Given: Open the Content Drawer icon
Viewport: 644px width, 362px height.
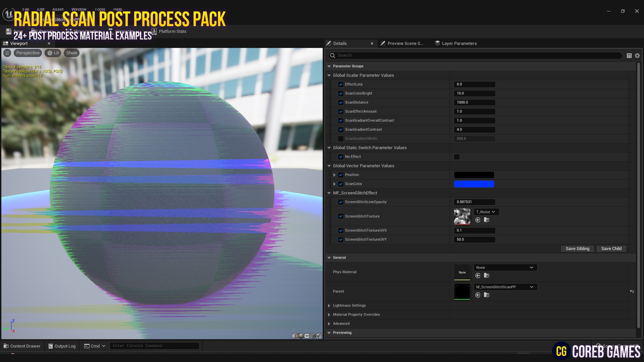Looking at the screenshot, I should [6, 346].
